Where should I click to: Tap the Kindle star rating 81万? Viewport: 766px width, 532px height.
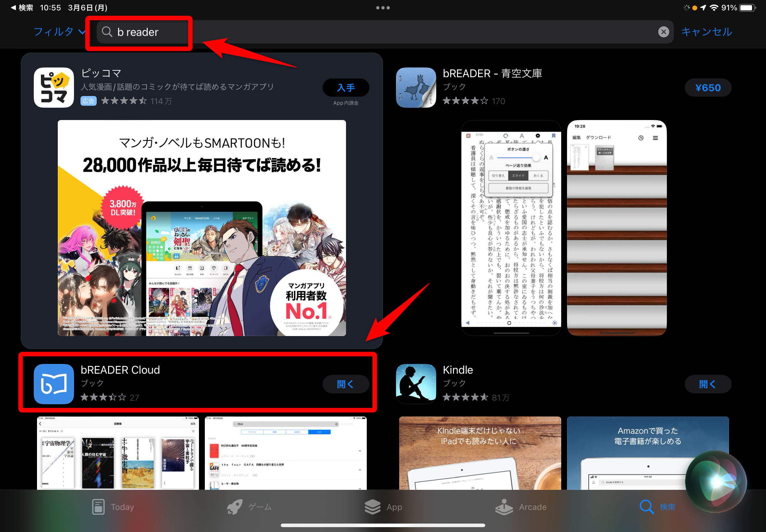coord(476,397)
